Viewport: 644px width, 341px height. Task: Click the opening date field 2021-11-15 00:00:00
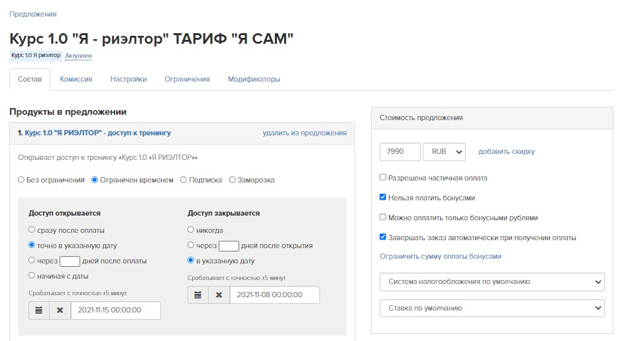pyautogui.click(x=116, y=310)
